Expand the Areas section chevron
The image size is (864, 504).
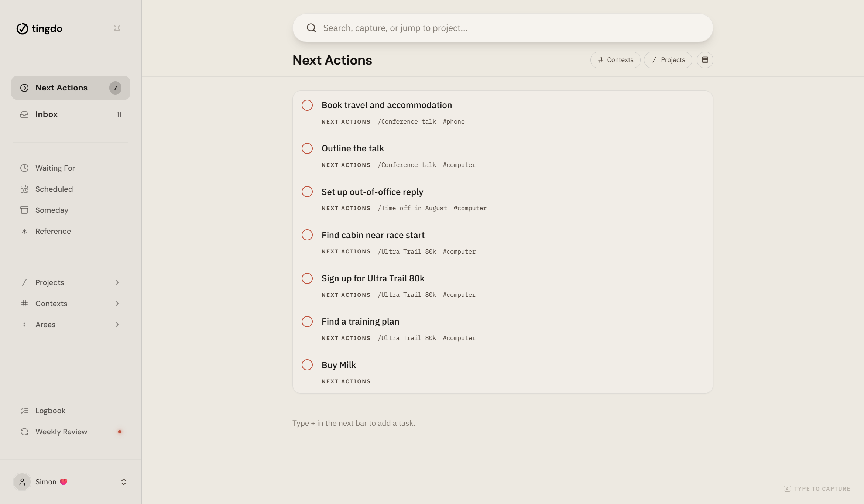coord(117,325)
